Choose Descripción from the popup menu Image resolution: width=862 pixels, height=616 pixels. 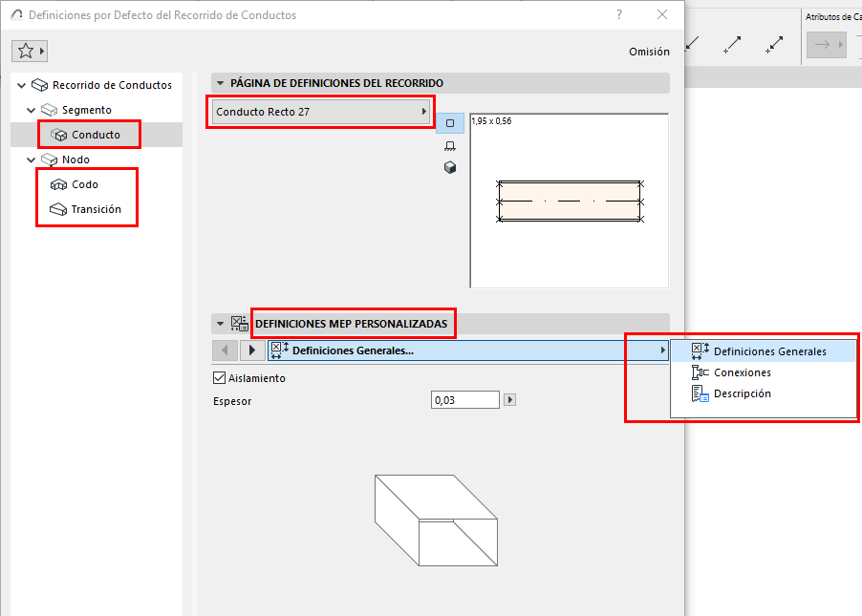click(x=764, y=393)
